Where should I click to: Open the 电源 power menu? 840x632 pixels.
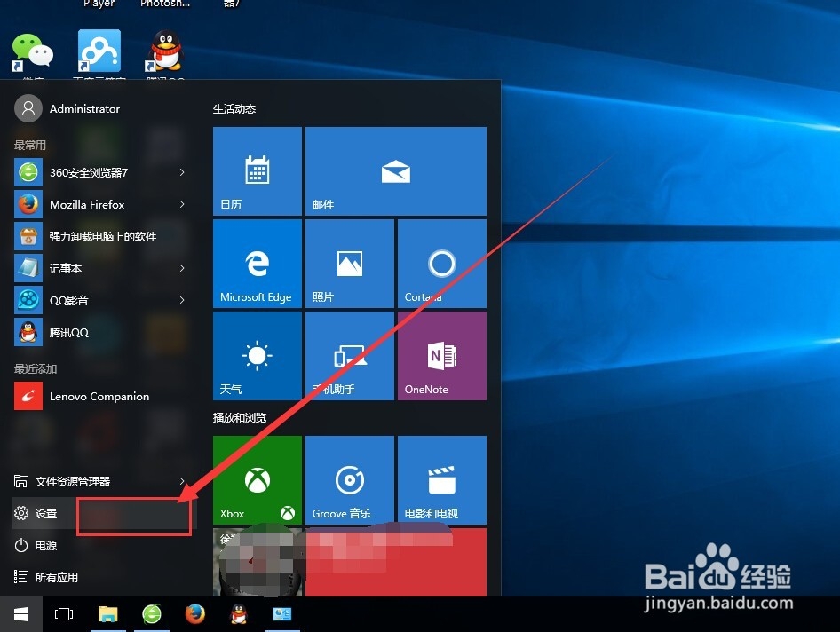(x=44, y=545)
